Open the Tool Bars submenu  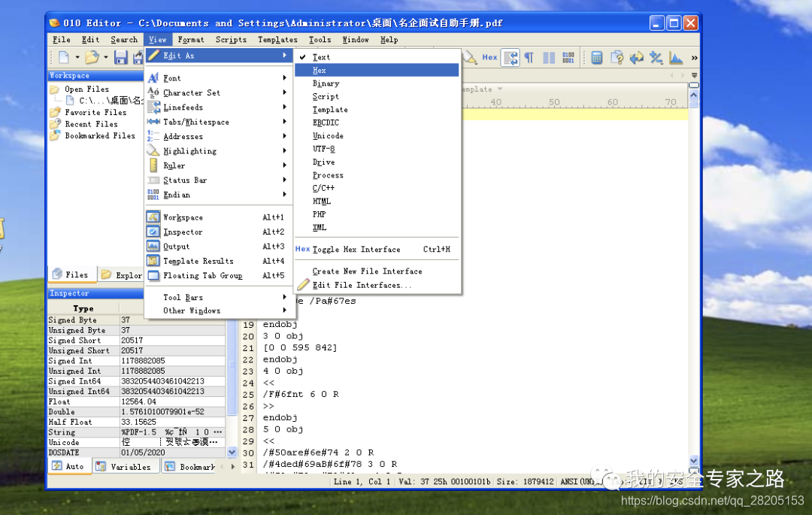[217, 297]
